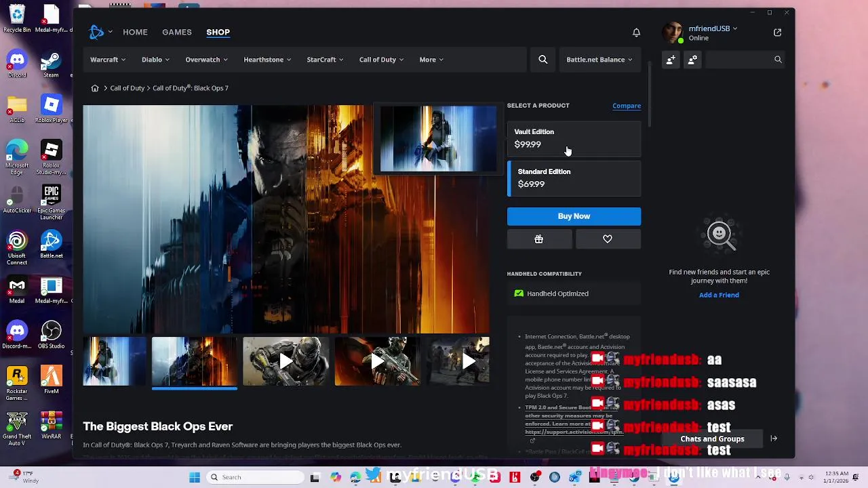The image size is (868, 488).
Task: Open the Recycle Bin desktop icon
Action: tap(17, 18)
